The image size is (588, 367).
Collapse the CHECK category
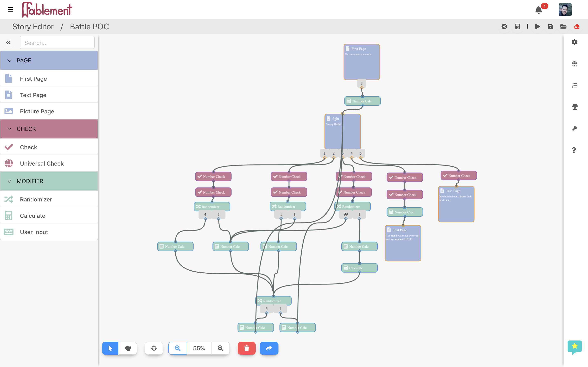click(x=9, y=129)
